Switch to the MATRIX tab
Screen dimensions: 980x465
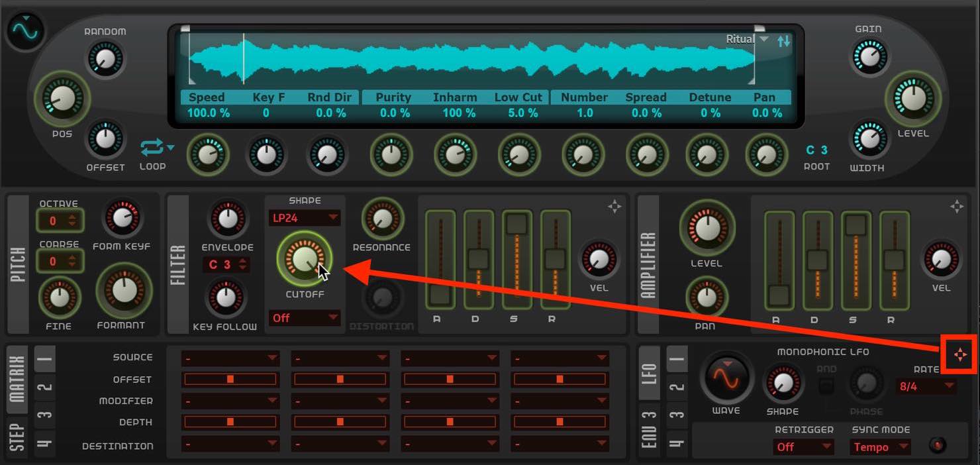point(17,379)
